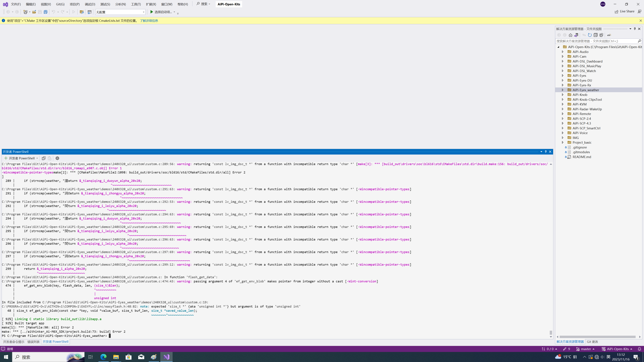The height and width of the screenshot is (362, 644).
Task: Select the AiPi-DSL_Dashboard folder
Action: coord(587,62)
